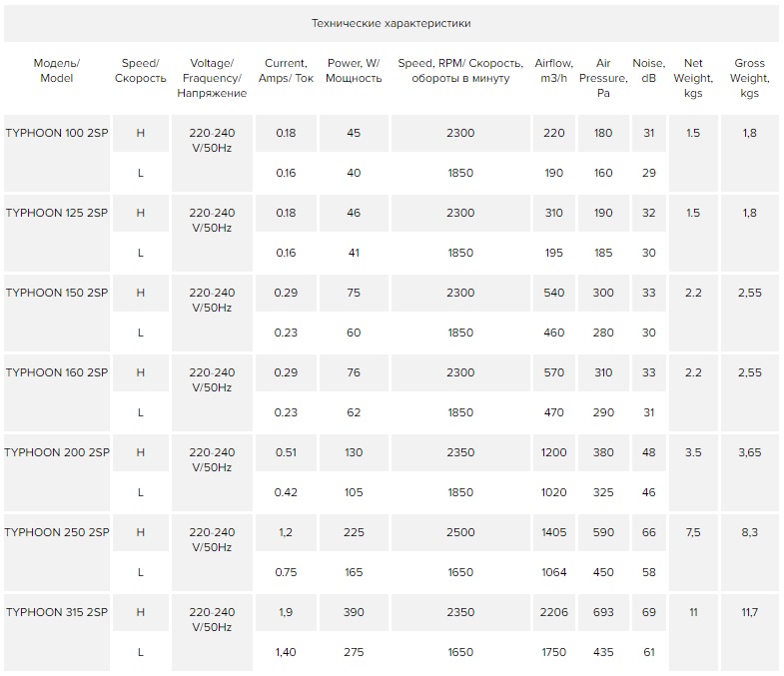This screenshot has height=676, width=784.
Task: Select the TYPHOON 150 2SP model name
Action: 57,293
